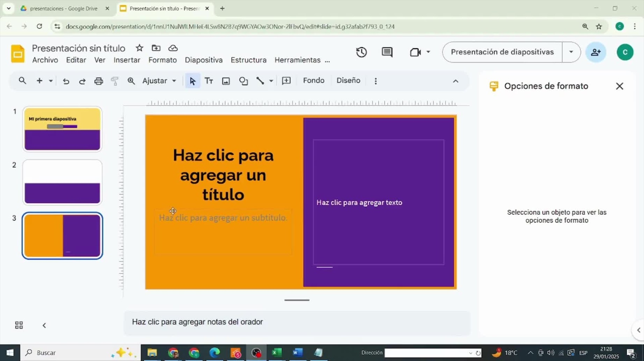Click the print icon
Viewport: 644px width, 361px height.
tap(98, 81)
